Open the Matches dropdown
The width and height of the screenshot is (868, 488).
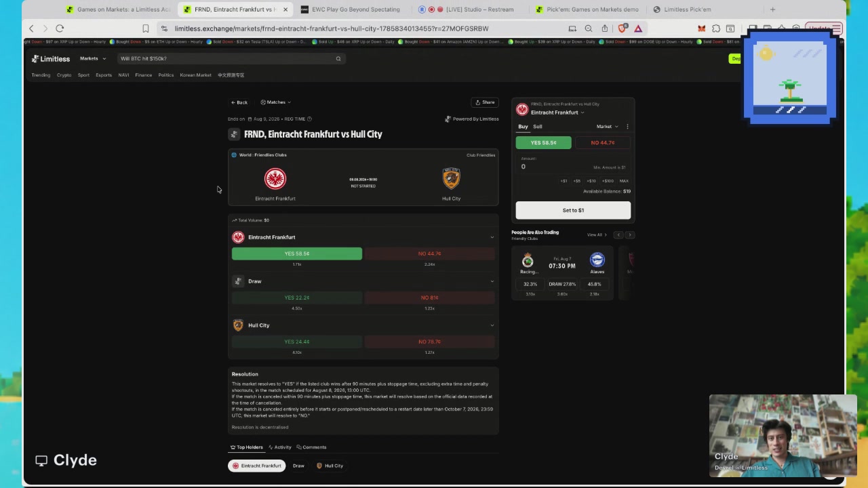275,102
